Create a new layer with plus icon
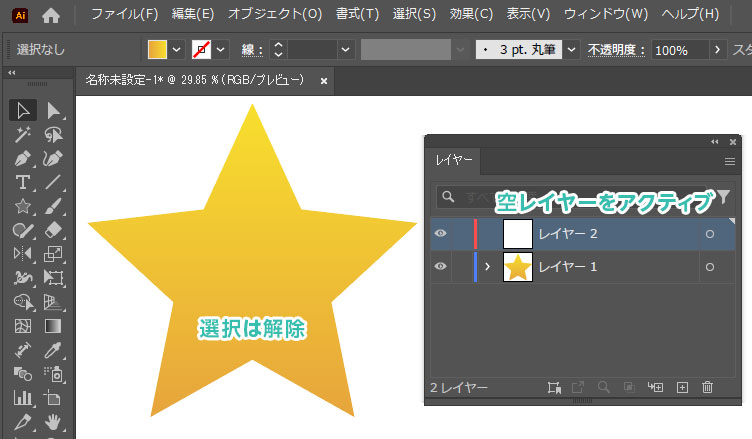Image resolution: width=752 pixels, height=439 pixels. coord(683,387)
